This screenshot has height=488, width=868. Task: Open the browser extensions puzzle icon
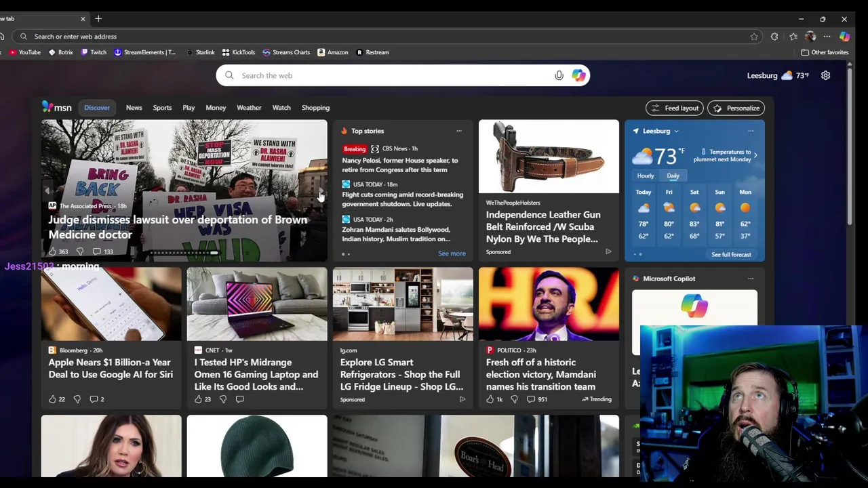pos(774,37)
